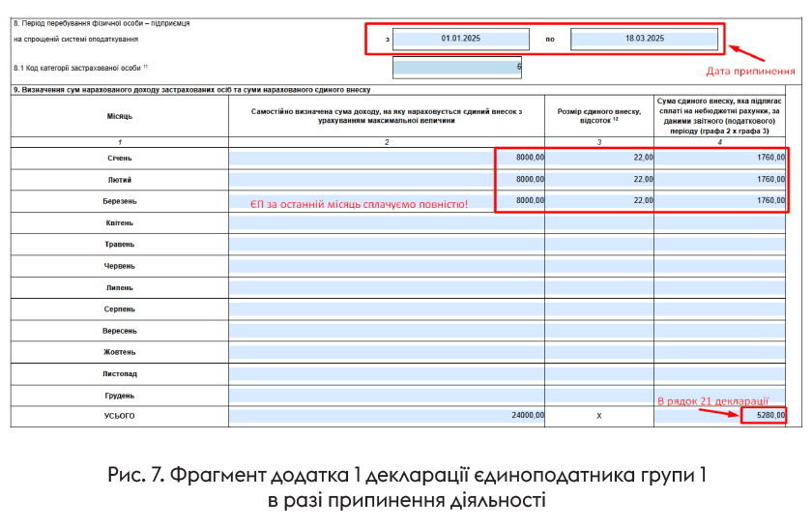Viewport: 812px width, 529px height.
Task: Click the end date field showing 18.03.2025
Action: tap(644, 40)
